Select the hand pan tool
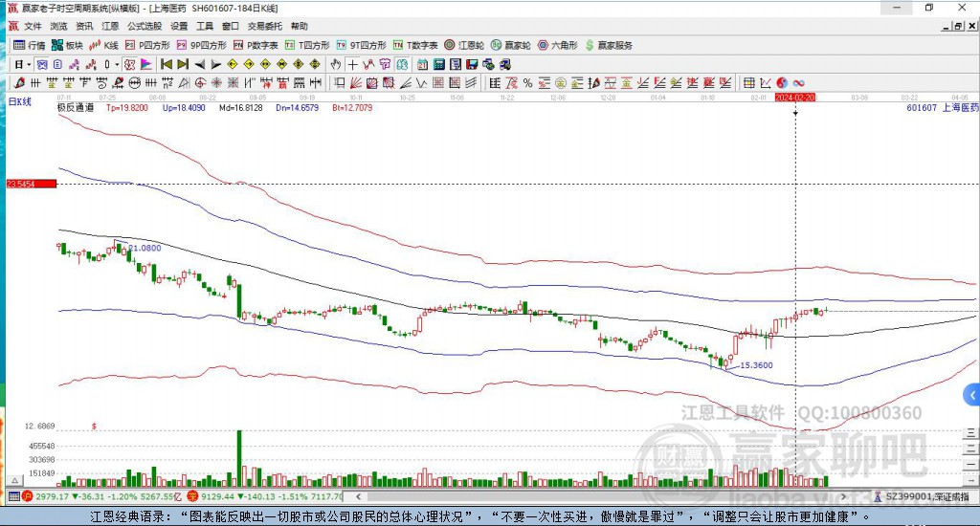This screenshot has height=526, width=980. coord(335,64)
